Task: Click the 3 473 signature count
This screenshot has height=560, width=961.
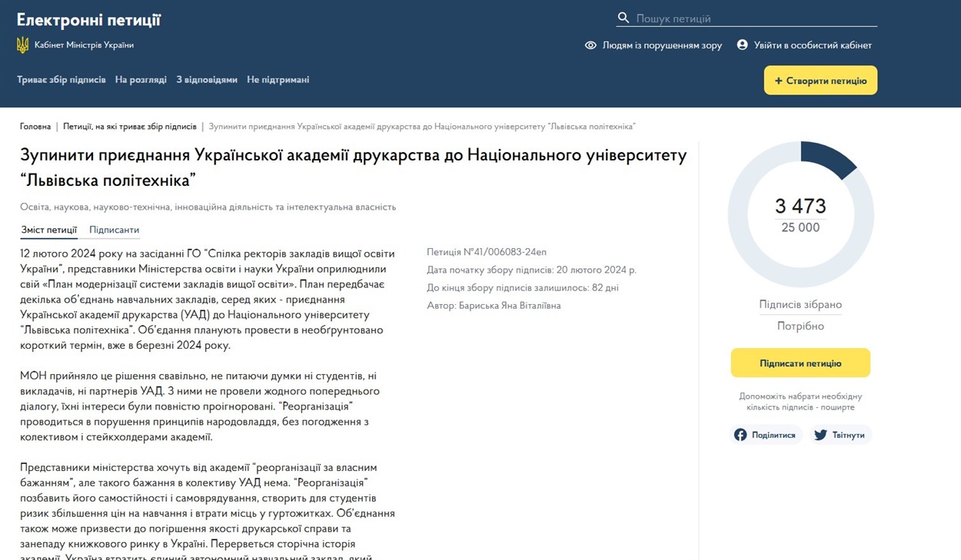Action: click(x=800, y=206)
